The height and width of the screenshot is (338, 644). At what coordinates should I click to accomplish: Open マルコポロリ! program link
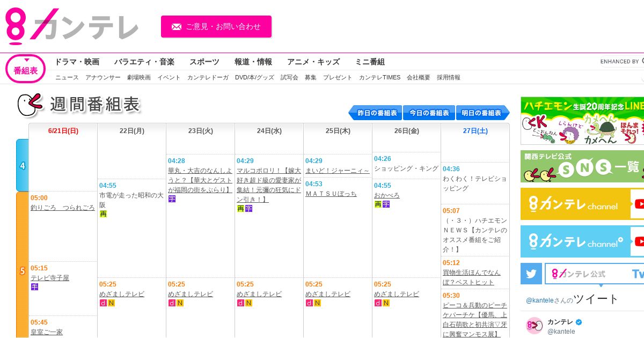[x=269, y=185]
